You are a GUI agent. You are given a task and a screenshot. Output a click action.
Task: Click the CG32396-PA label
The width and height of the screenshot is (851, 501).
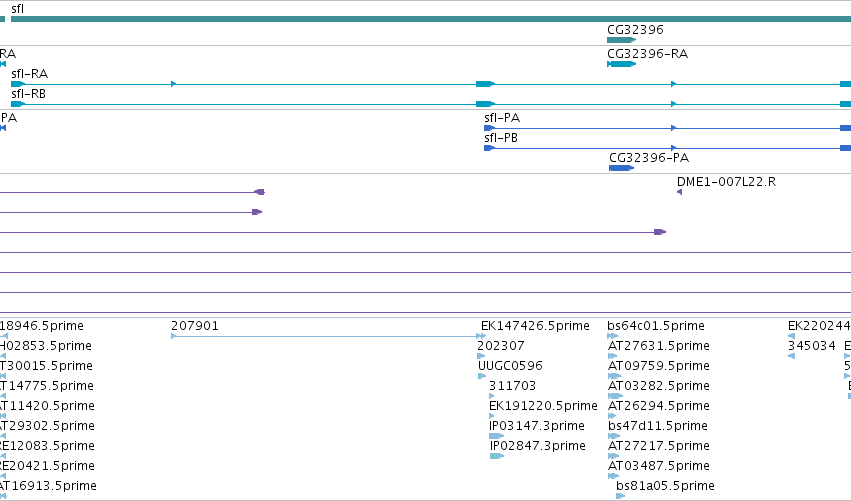(649, 158)
